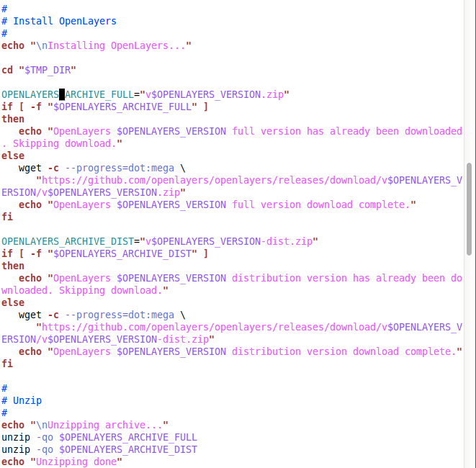Image resolution: width=476 pixels, height=468 pixels.
Task: Click the if -f OPENLAYERS_ARCHIVE_DIST condition line
Action: tap(104, 253)
